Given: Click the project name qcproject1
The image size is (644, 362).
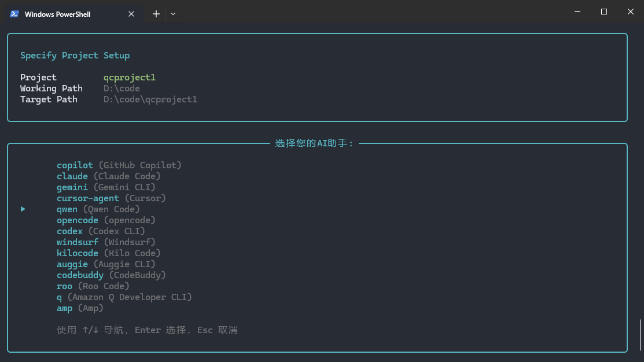Looking at the screenshot, I should coord(129,77).
